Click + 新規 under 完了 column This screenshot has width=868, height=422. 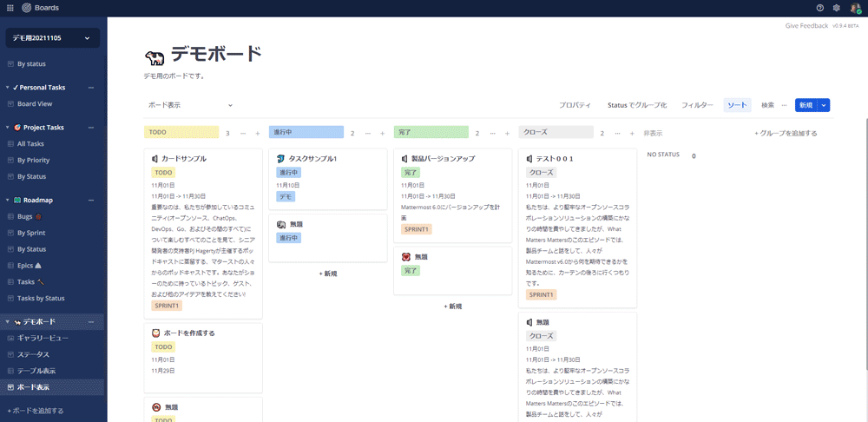pyautogui.click(x=453, y=307)
